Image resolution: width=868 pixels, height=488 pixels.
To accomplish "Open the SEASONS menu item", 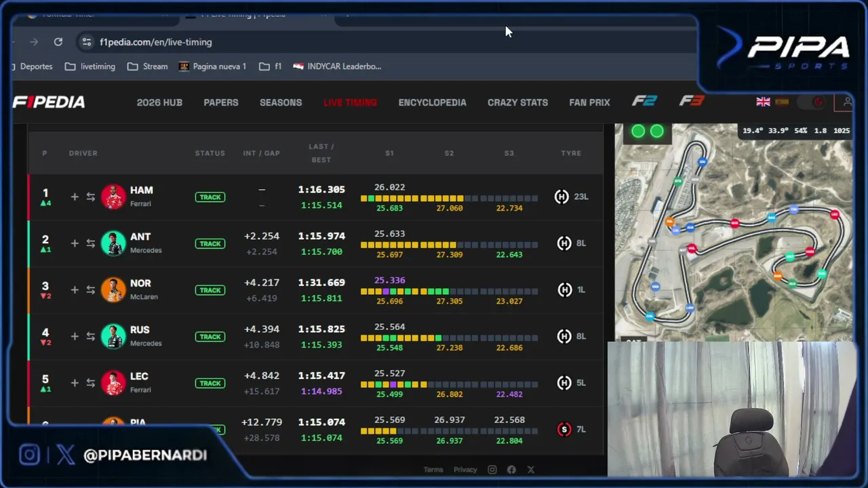I will click(281, 102).
